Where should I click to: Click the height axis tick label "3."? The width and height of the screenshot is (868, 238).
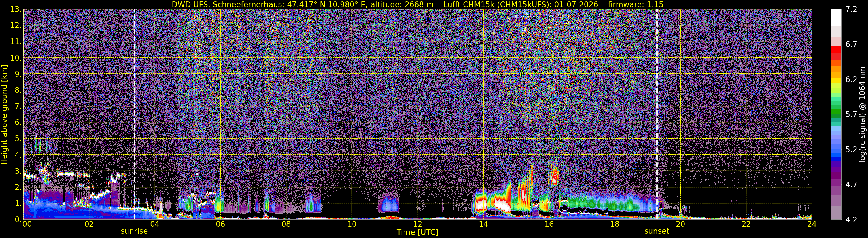[x=18, y=171]
